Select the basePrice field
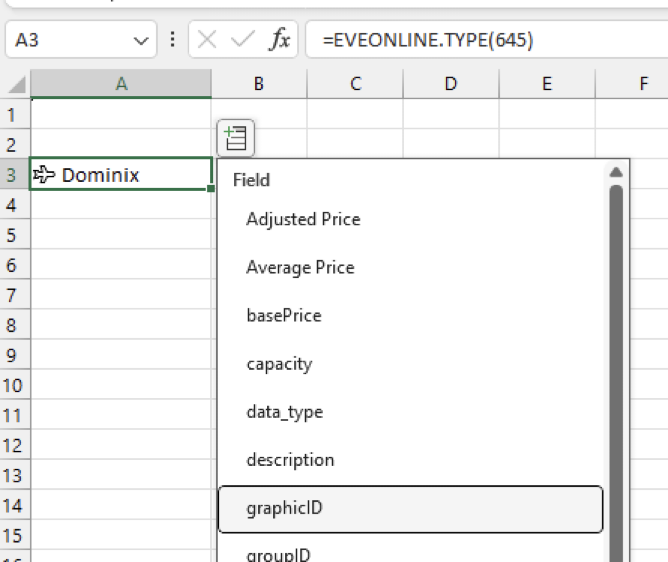Screen dimensions: 668x562 tap(411, 316)
